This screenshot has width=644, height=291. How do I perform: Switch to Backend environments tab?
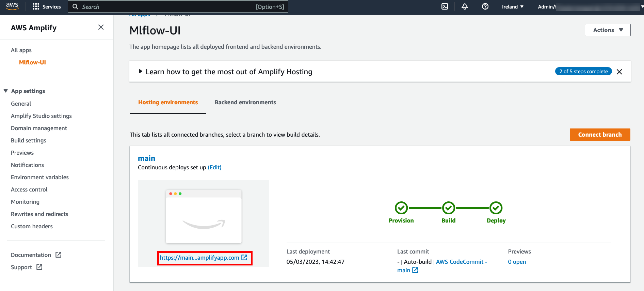[x=245, y=102]
